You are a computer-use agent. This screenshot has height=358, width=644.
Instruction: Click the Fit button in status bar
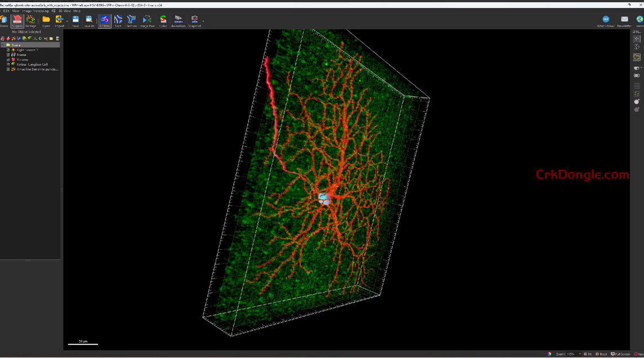[x=588, y=354]
